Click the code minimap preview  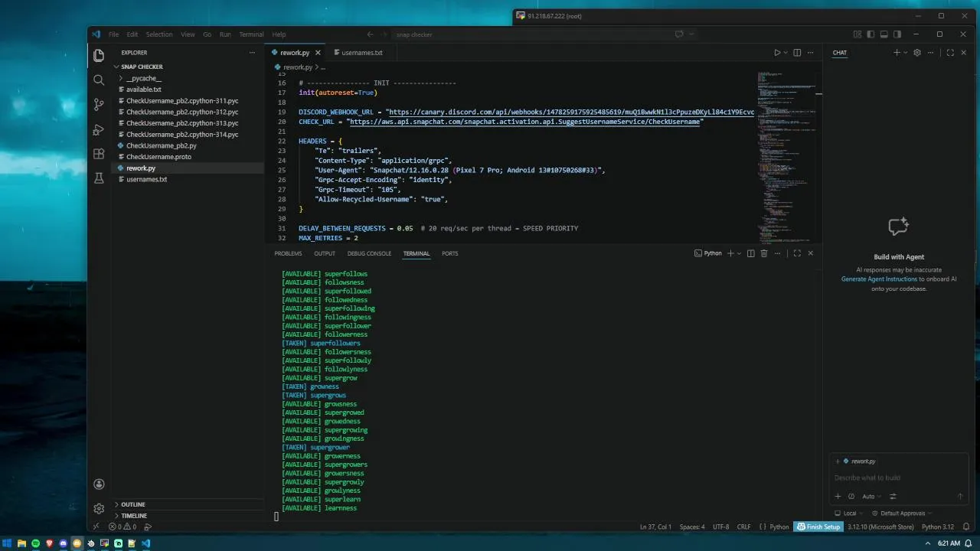(785, 157)
